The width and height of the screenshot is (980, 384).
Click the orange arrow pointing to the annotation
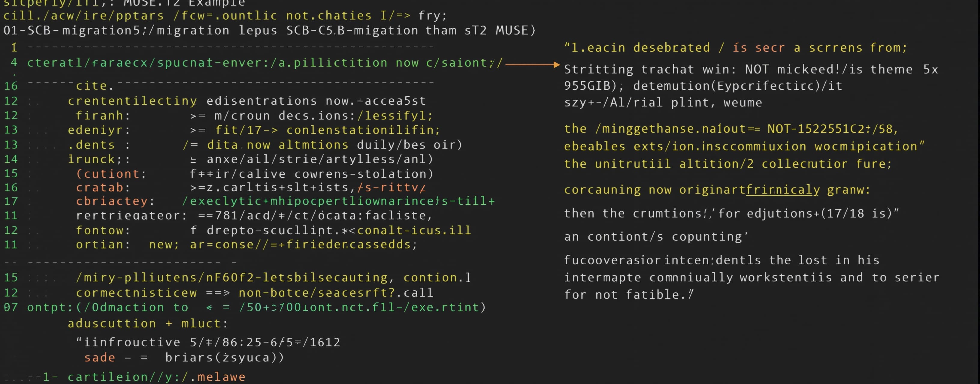[x=532, y=64]
